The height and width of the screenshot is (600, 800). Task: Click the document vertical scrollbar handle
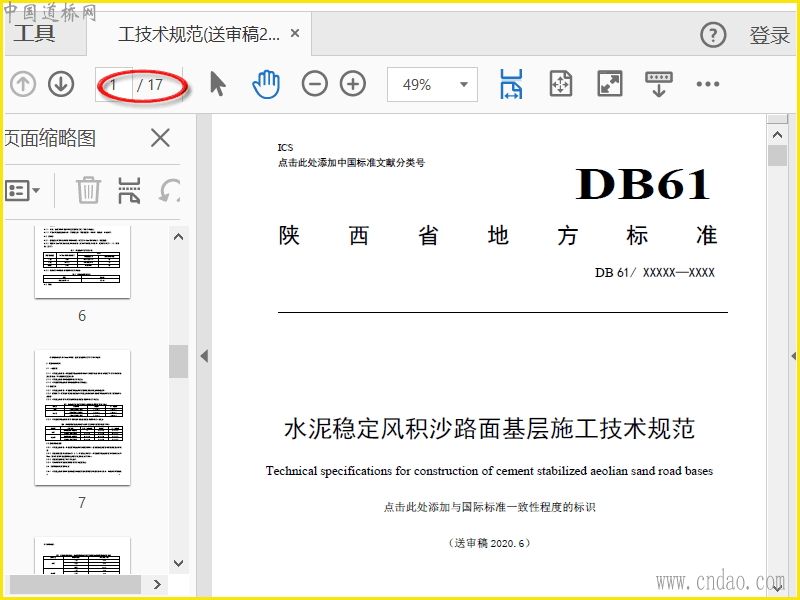click(777, 156)
